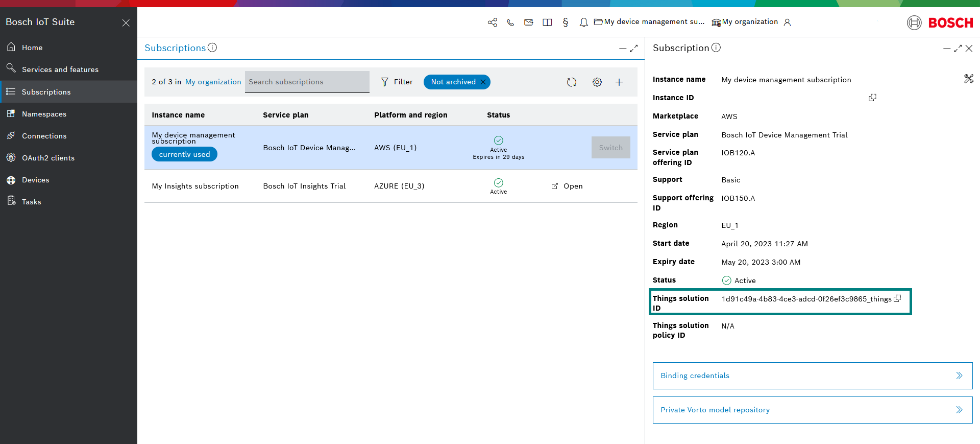This screenshot has width=980, height=444.
Task: Open Tasks from sidebar
Action: pyautogui.click(x=68, y=202)
